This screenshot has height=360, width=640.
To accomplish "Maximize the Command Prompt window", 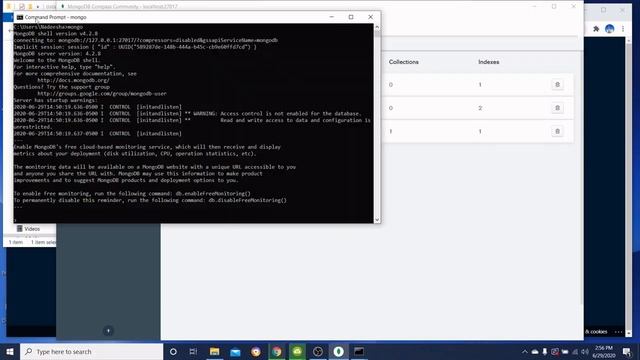I will tap(351, 17).
